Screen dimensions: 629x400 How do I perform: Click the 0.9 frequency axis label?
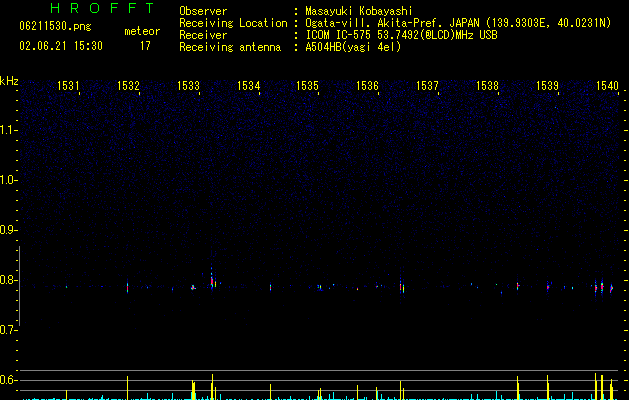tap(8, 230)
